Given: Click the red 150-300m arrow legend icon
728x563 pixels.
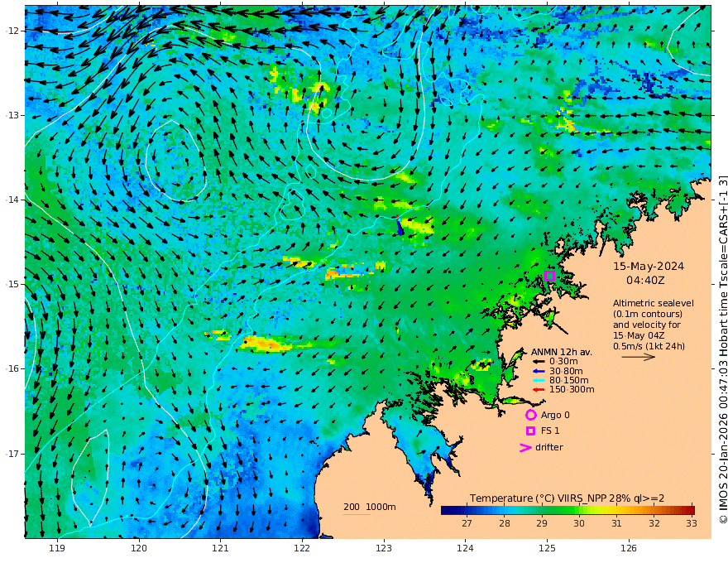Looking at the screenshot, I should (x=539, y=390).
